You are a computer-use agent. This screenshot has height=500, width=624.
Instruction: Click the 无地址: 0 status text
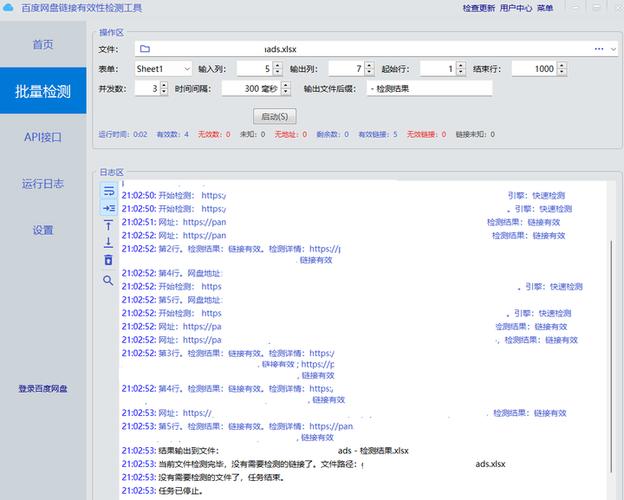(291, 135)
